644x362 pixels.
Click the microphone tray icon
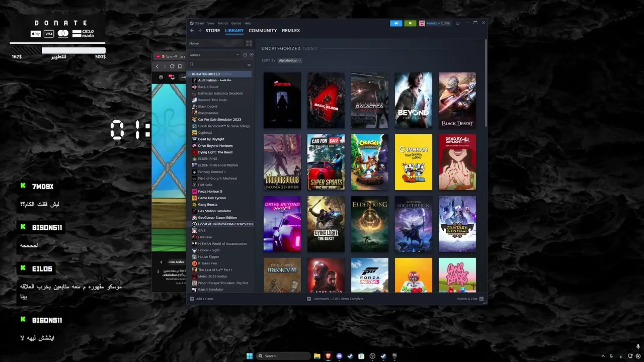[611, 356]
